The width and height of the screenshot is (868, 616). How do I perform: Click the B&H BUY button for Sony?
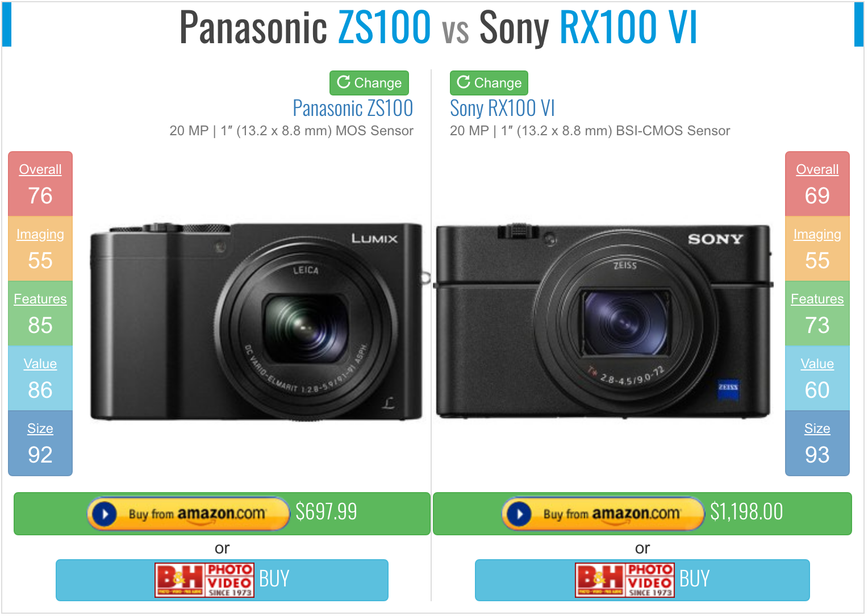pyautogui.click(x=642, y=580)
